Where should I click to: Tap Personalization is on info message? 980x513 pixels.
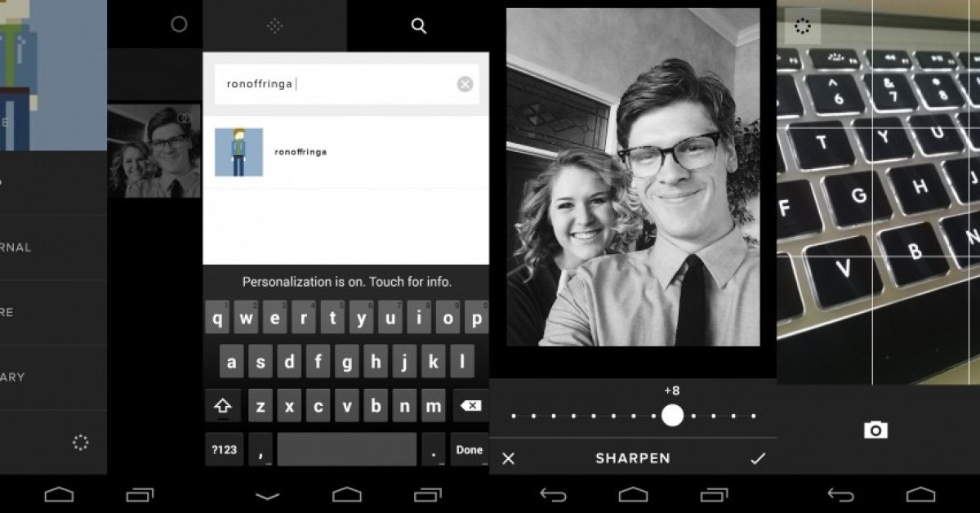pos(346,282)
